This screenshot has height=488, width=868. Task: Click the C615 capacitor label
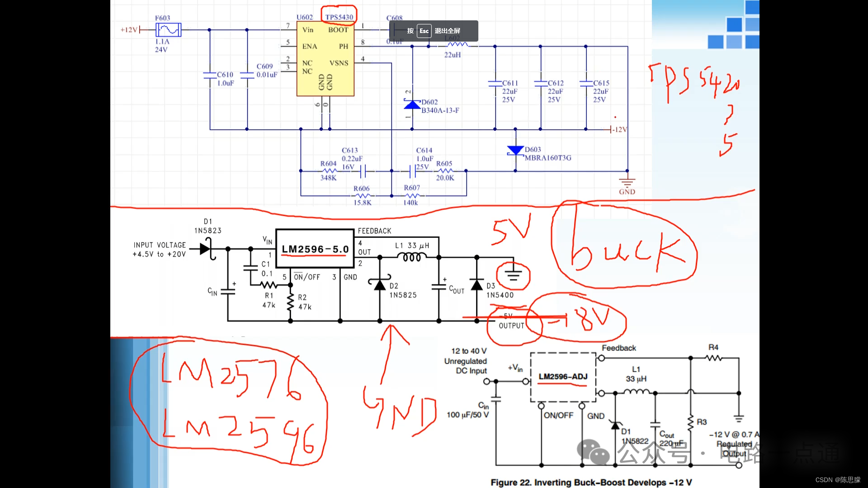pos(601,83)
